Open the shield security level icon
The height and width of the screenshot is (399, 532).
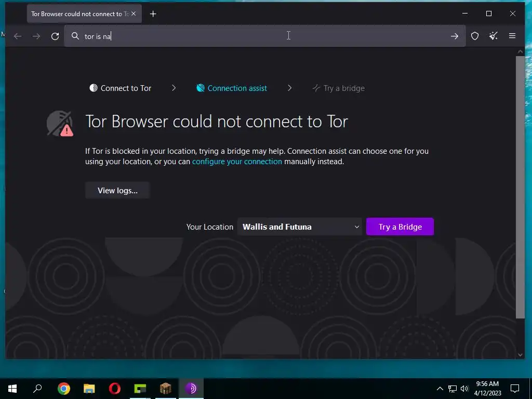[x=475, y=36]
